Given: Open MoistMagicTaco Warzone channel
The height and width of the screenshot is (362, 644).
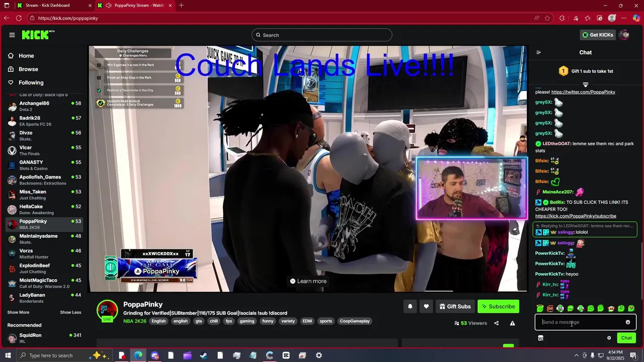Looking at the screenshot, I should [44, 283].
